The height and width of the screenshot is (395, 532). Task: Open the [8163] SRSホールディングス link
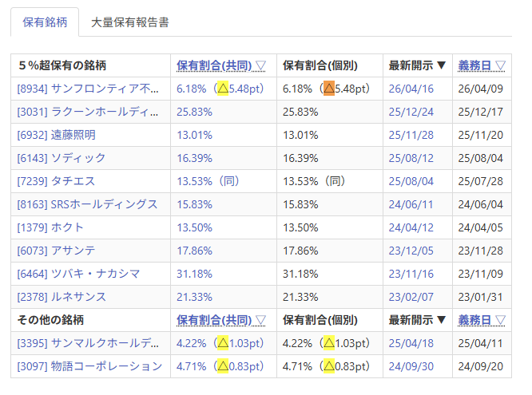(x=88, y=204)
